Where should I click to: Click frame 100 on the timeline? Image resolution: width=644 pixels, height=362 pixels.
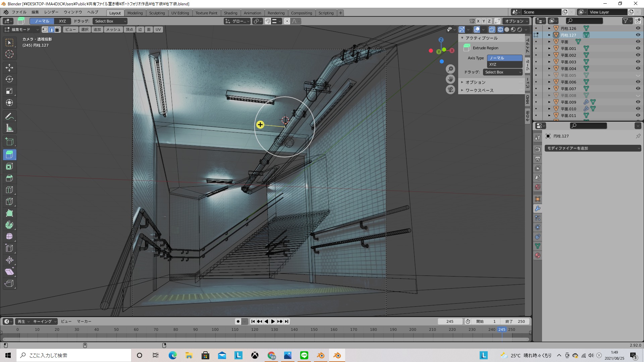[x=215, y=329]
